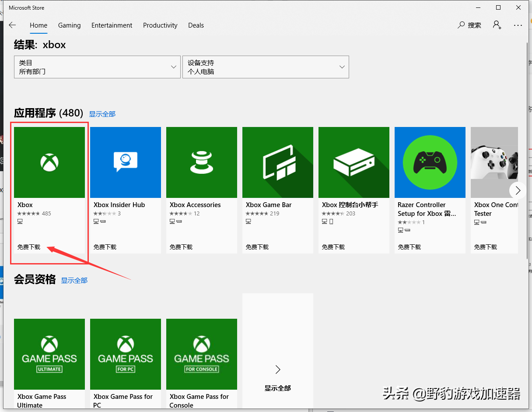Click 显示全部 next to 应用程序
The width and height of the screenshot is (532, 412).
(x=102, y=114)
